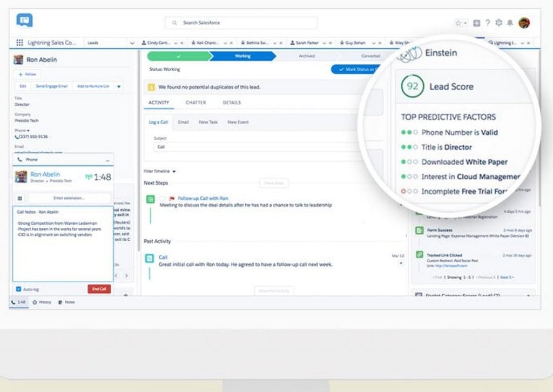Check the Follow-up Call with Ron task checkbox
This screenshot has height=392, width=553.
[163, 199]
